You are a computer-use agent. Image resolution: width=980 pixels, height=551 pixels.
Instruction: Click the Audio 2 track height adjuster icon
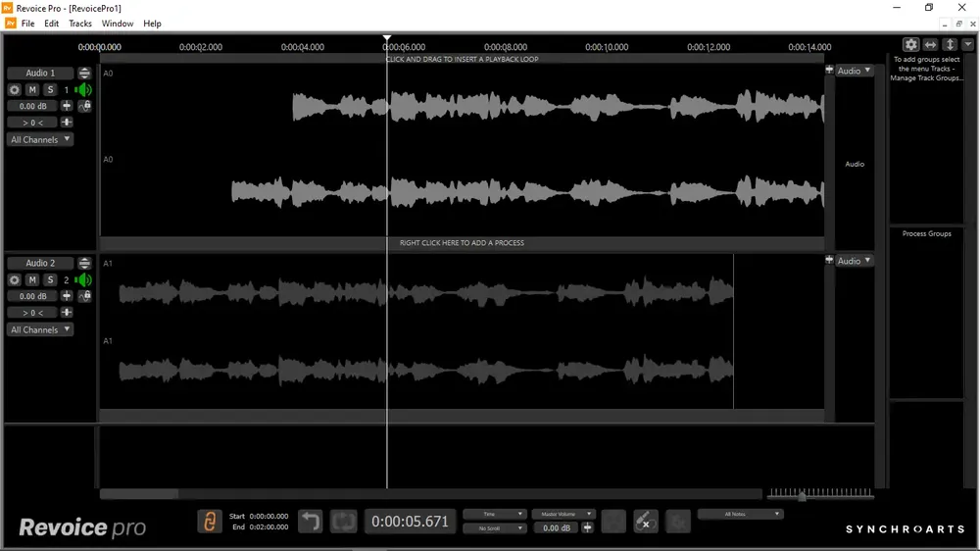[84, 264]
